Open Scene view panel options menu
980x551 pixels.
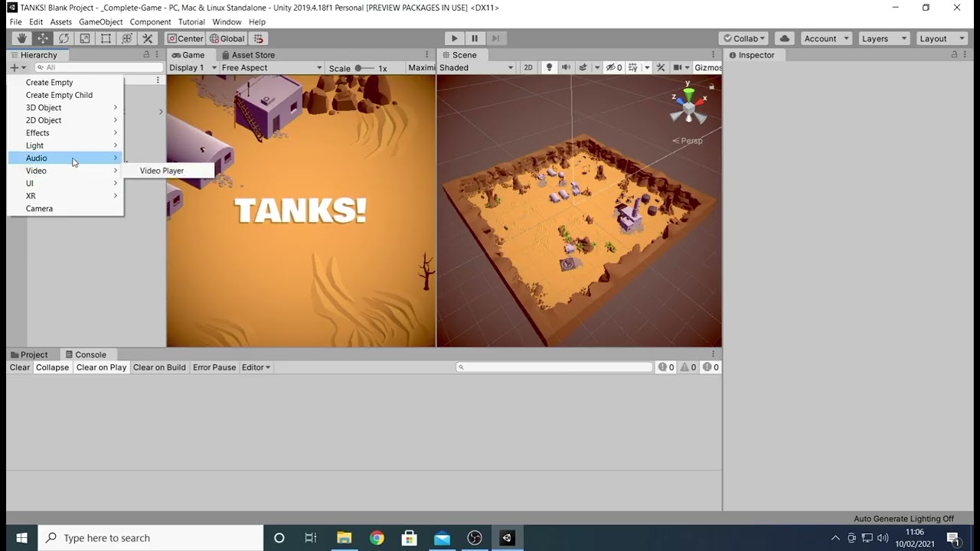(714, 55)
